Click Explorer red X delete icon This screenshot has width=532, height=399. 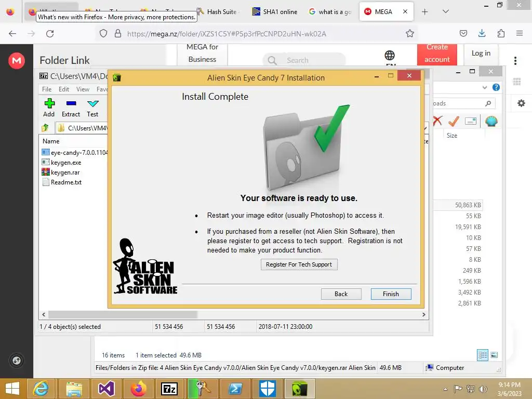pyautogui.click(x=437, y=121)
